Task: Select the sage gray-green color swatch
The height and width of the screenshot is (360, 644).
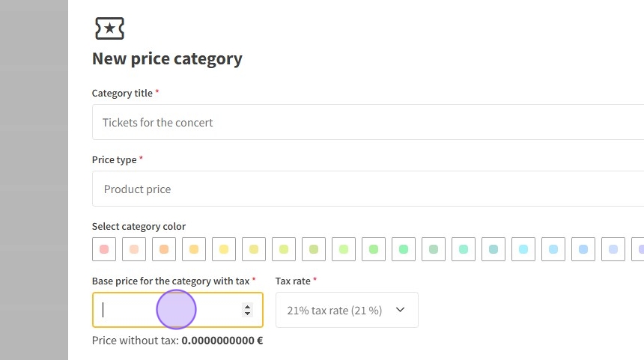Action: (434, 249)
